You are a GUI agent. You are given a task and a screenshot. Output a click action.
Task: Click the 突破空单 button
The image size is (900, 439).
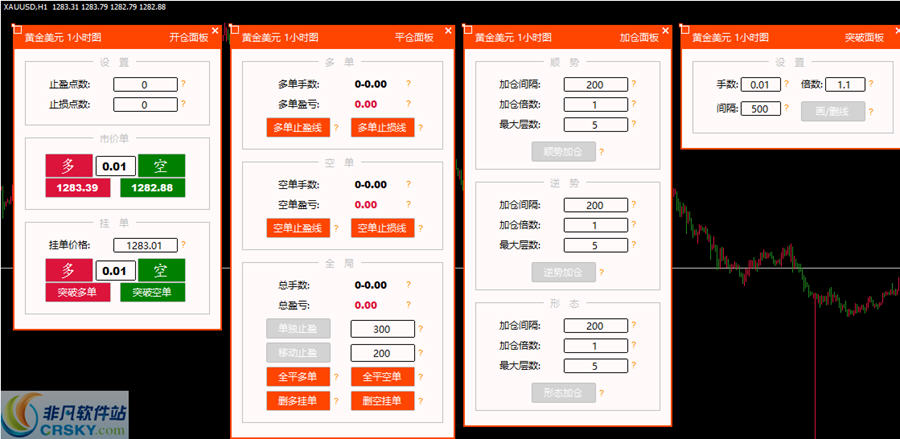tap(153, 292)
